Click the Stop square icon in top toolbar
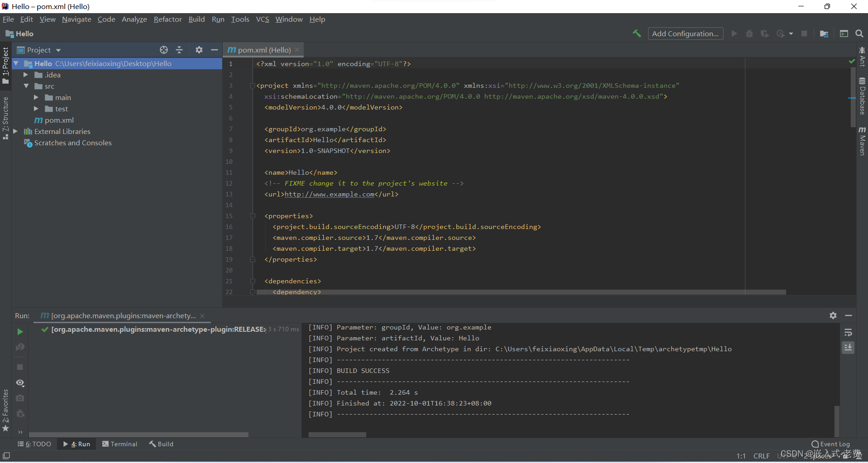 click(804, 33)
